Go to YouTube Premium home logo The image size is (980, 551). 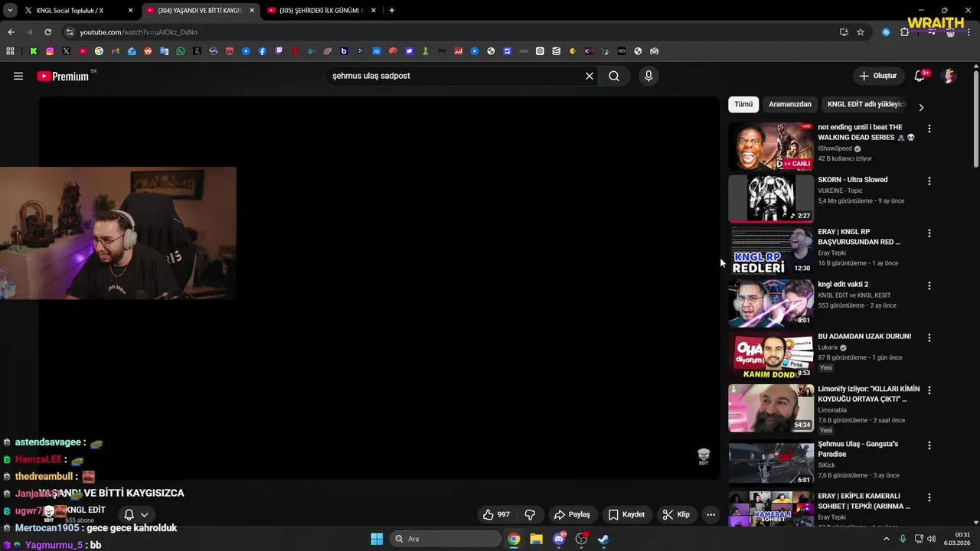tap(64, 76)
